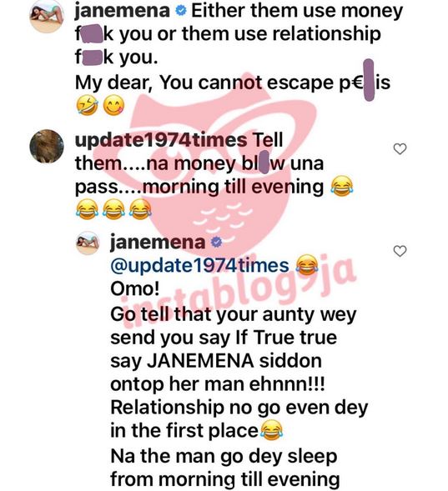Click the verified badge in janemena's reply
The height and width of the screenshot is (491, 448).
[x=216, y=242]
